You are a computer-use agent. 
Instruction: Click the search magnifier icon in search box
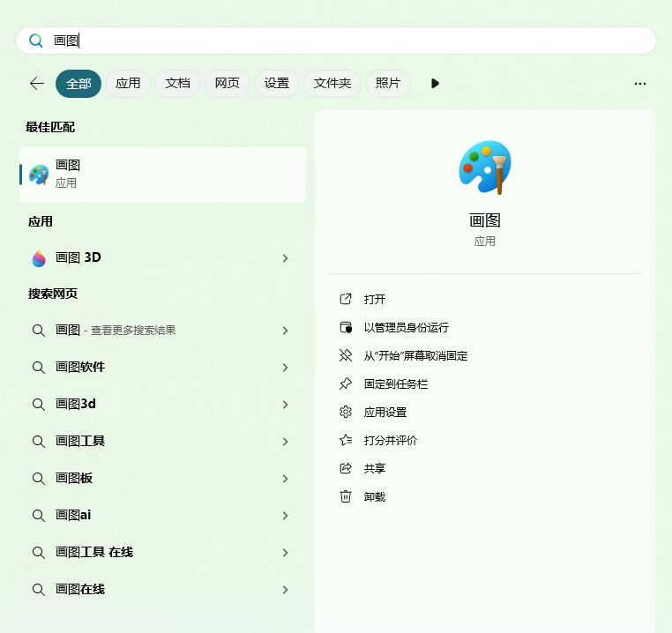pos(36,41)
